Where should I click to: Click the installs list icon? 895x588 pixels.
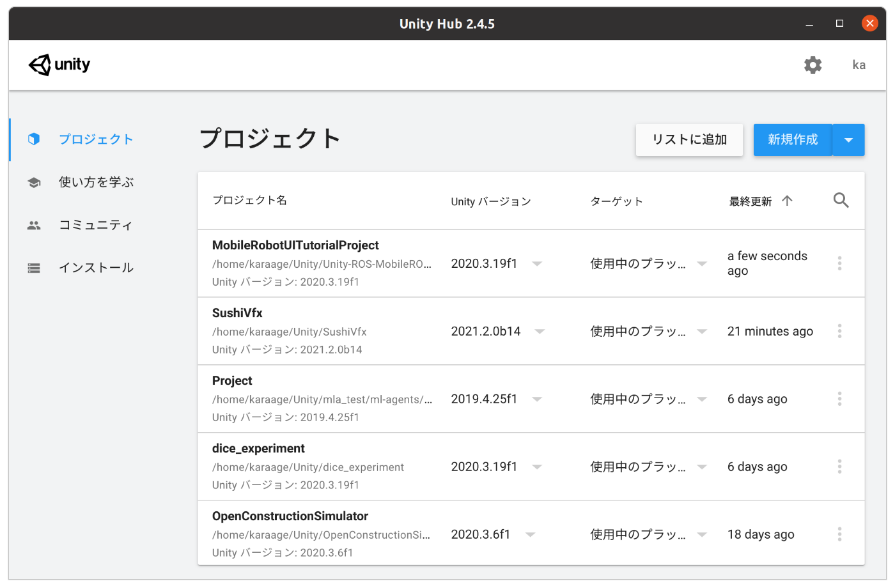click(34, 268)
